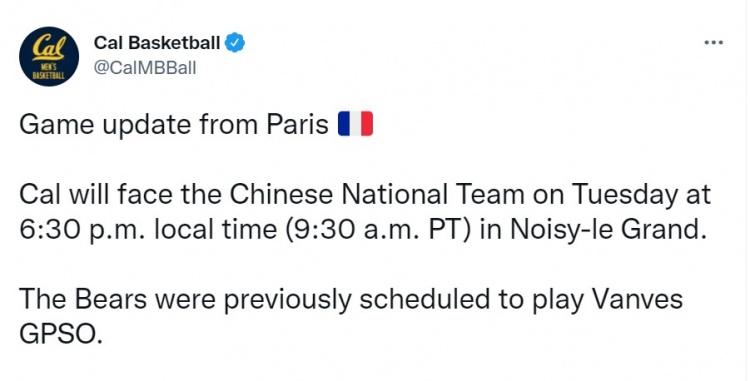Visit the @CalMBBall handle link

tap(145, 68)
